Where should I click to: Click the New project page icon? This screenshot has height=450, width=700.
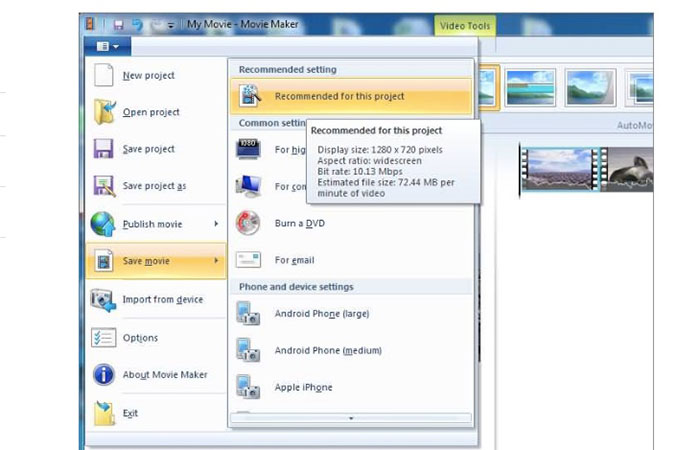104,75
